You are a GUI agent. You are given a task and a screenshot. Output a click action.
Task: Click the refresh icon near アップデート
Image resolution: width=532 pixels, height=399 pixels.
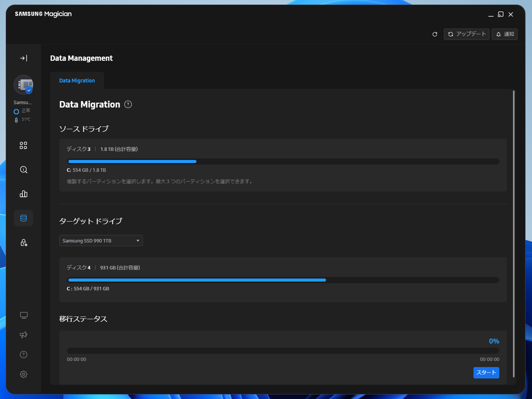(x=435, y=34)
